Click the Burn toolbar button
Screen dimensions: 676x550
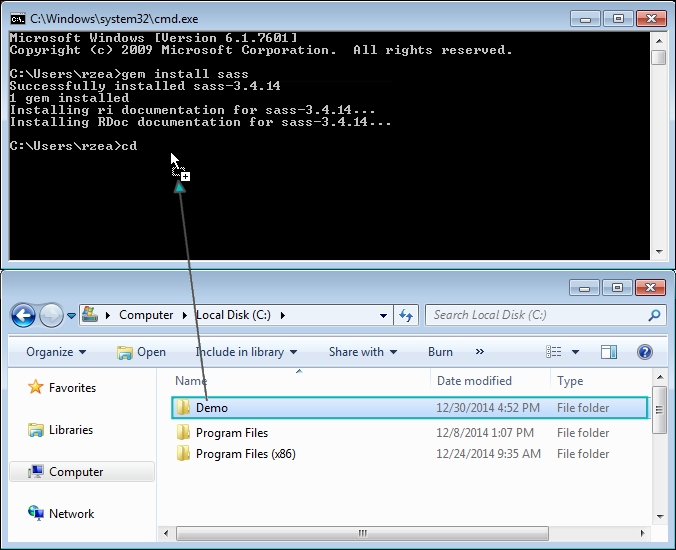pyautogui.click(x=440, y=352)
